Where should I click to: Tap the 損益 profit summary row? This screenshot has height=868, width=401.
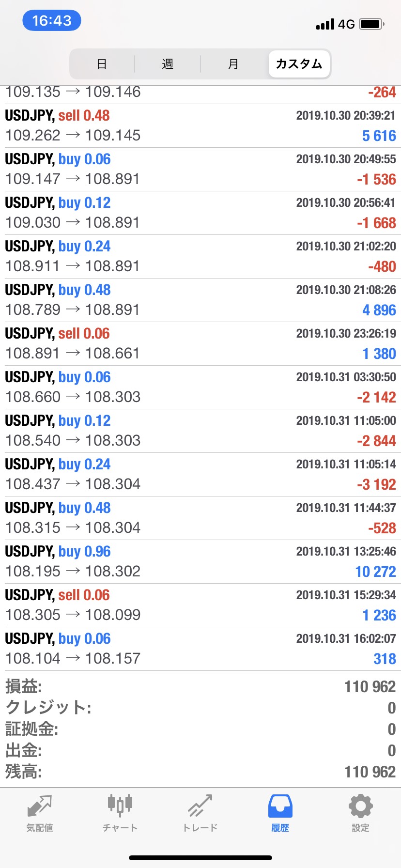[x=200, y=686]
